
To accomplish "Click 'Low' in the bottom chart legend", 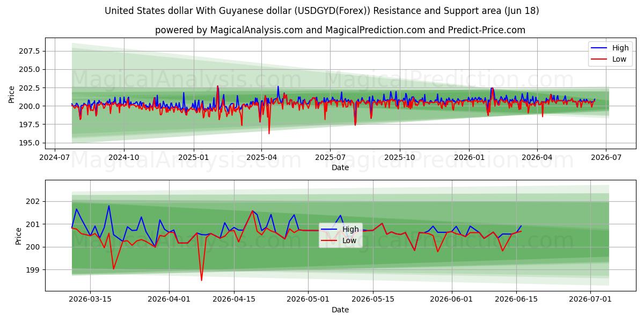I will [x=350, y=240].
